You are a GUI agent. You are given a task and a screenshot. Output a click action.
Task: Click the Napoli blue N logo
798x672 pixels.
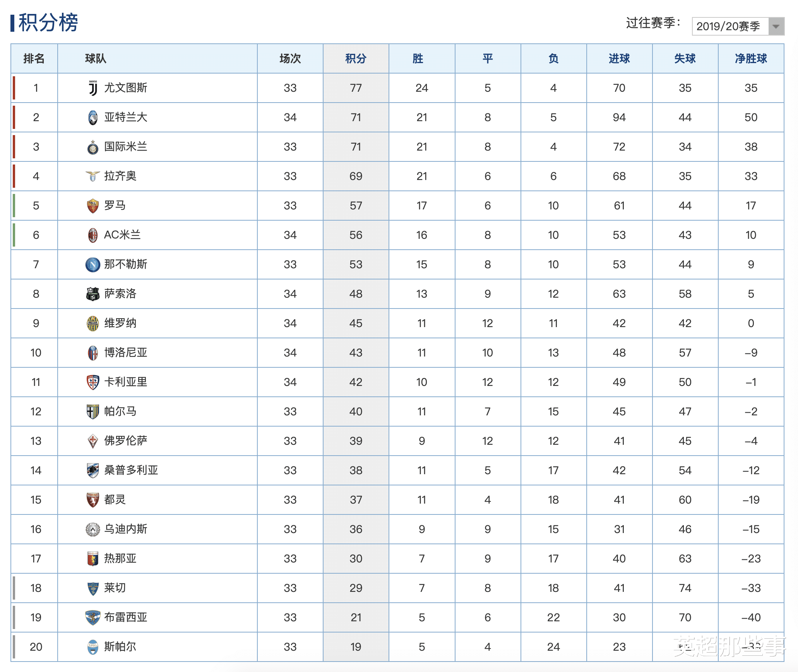coord(93,264)
